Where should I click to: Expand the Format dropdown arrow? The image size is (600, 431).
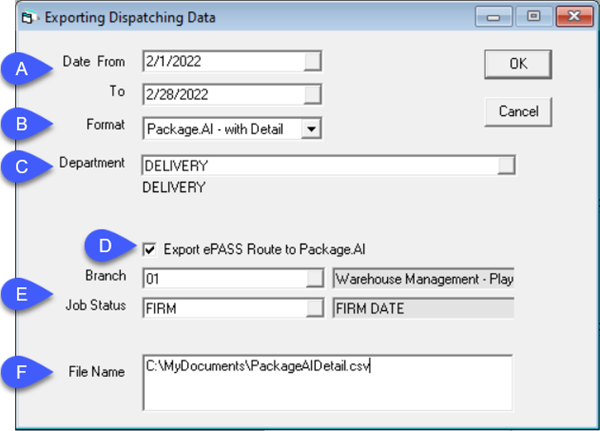pos(311,129)
